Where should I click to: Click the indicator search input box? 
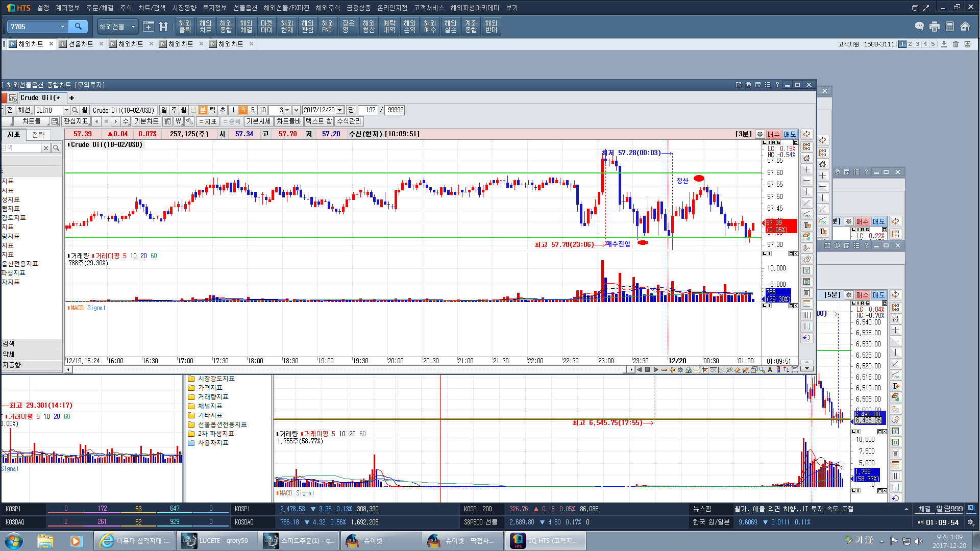pos(20,148)
